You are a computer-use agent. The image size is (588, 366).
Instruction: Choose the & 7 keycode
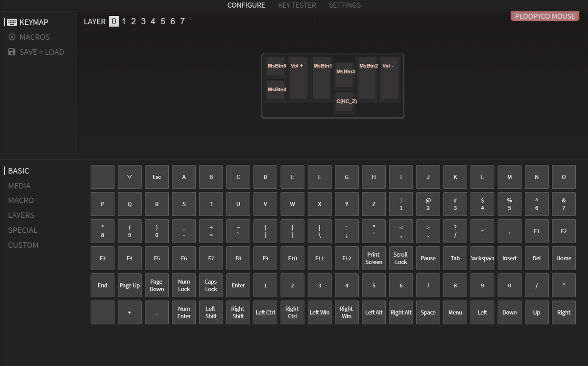564,204
